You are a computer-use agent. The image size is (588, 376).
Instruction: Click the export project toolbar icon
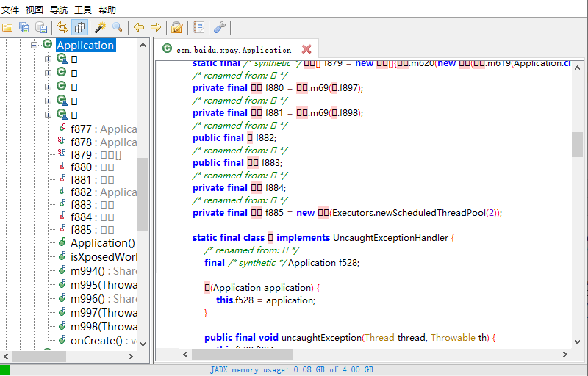click(41, 27)
